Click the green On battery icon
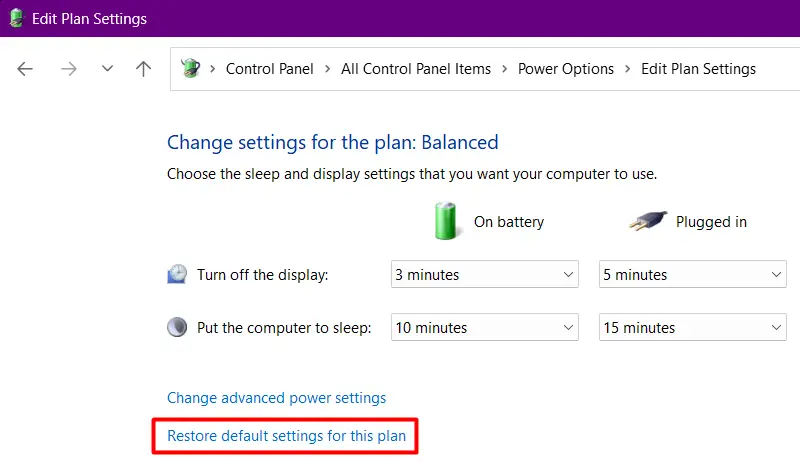 pos(446,221)
